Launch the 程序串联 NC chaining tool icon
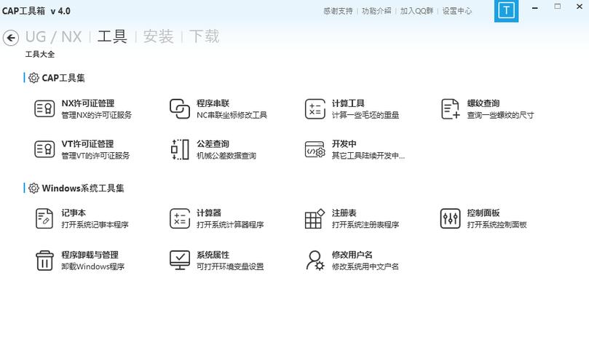 click(x=180, y=109)
